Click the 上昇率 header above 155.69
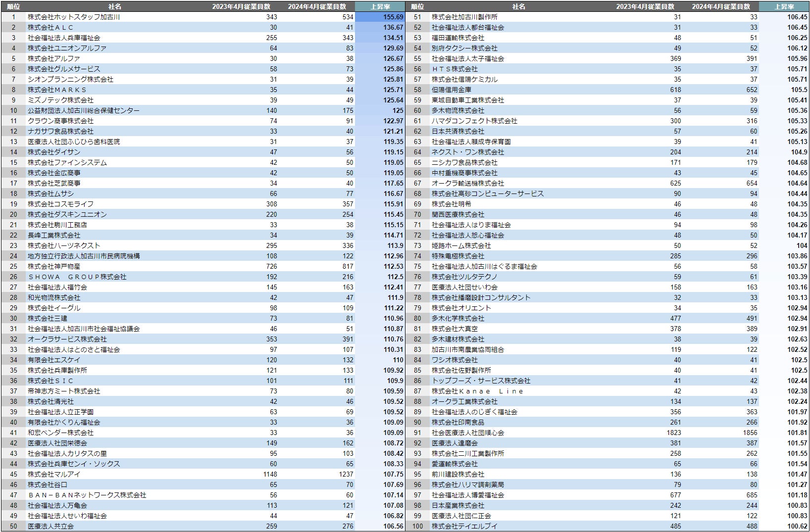810x532 pixels. point(380,6)
